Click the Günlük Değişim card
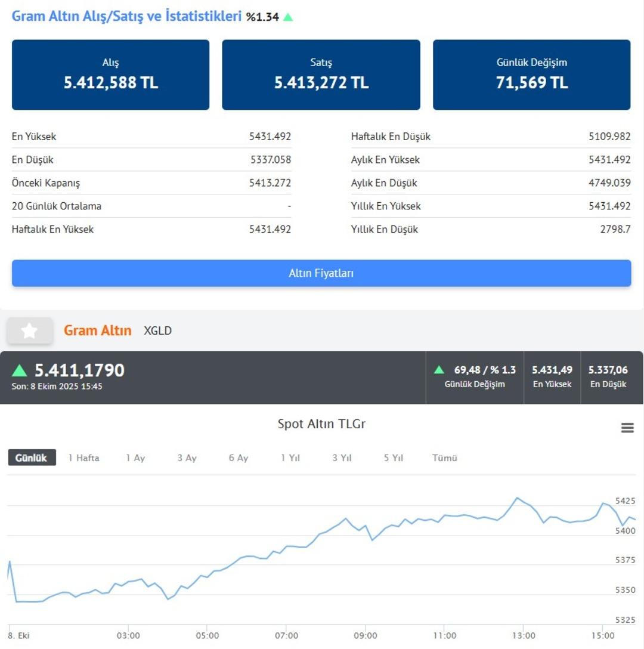 (x=531, y=75)
